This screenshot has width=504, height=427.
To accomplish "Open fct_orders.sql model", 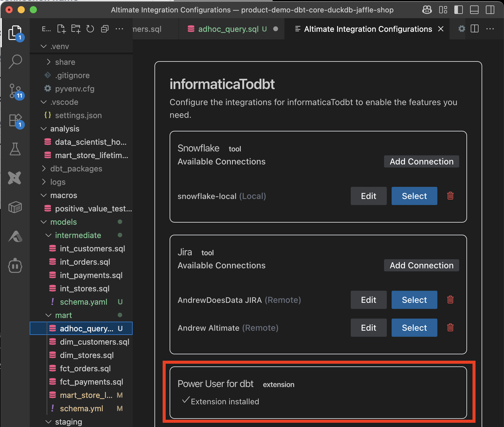I will point(81,369).
